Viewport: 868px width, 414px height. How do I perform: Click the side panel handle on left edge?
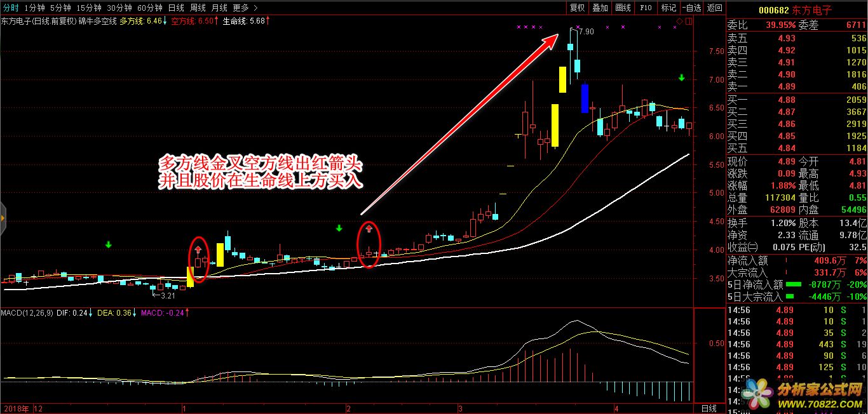pos(3,218)
